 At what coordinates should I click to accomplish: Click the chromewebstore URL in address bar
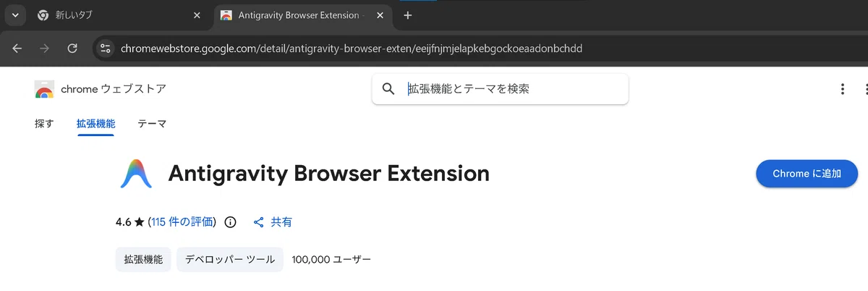pos(352,48)
